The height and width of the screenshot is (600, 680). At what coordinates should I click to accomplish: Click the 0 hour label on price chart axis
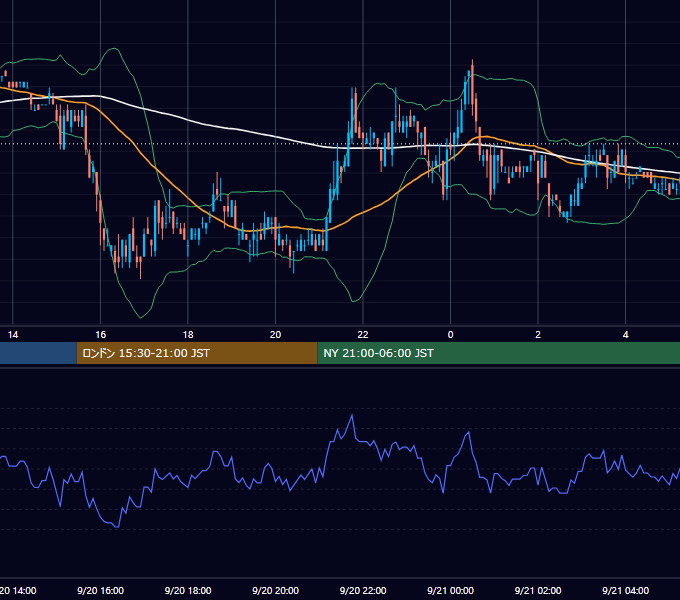tap(451, 335)
